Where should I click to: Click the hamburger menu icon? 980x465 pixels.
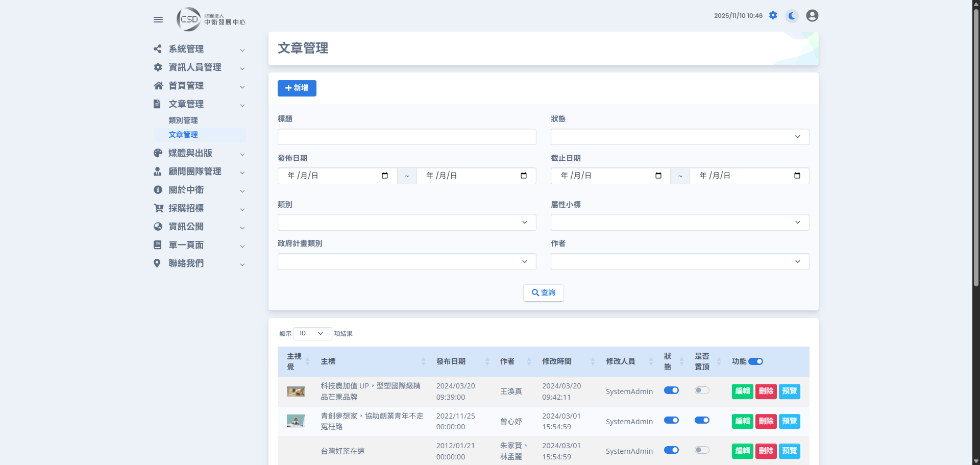coord(158,19)
